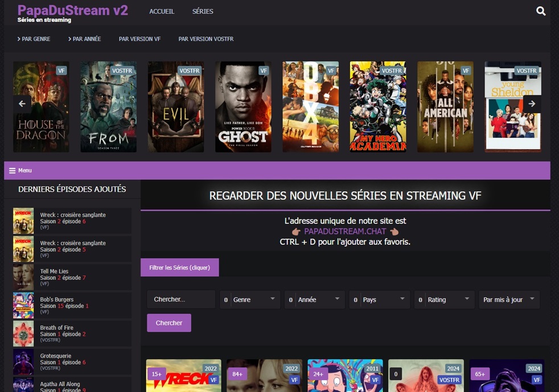The image size is (559, 392).
Task: Open Wreck Saison 2 épisode 5
Action: tap(72, 249)
